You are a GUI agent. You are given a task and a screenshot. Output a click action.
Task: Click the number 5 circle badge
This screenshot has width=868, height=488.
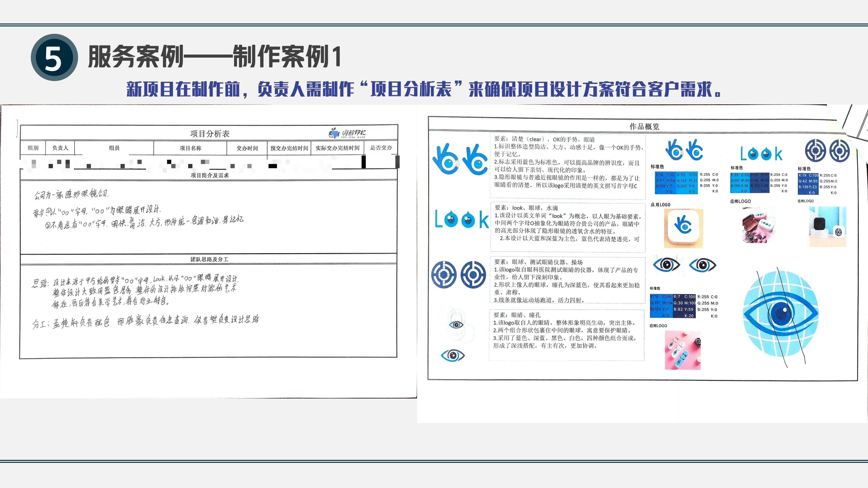click(54, 57)
